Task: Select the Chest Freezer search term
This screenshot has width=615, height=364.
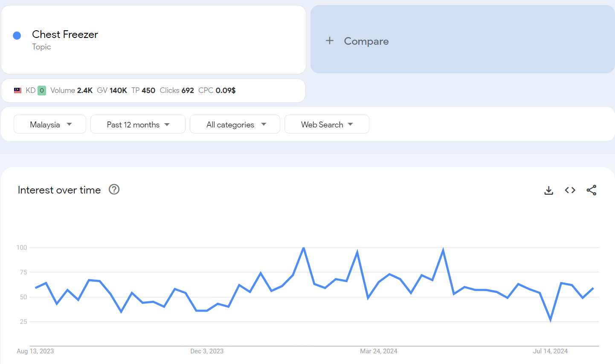Action: tap(65, 35)
